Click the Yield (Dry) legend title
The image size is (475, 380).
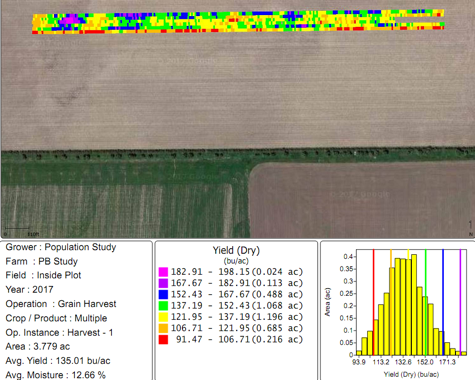tap(236, 250)
